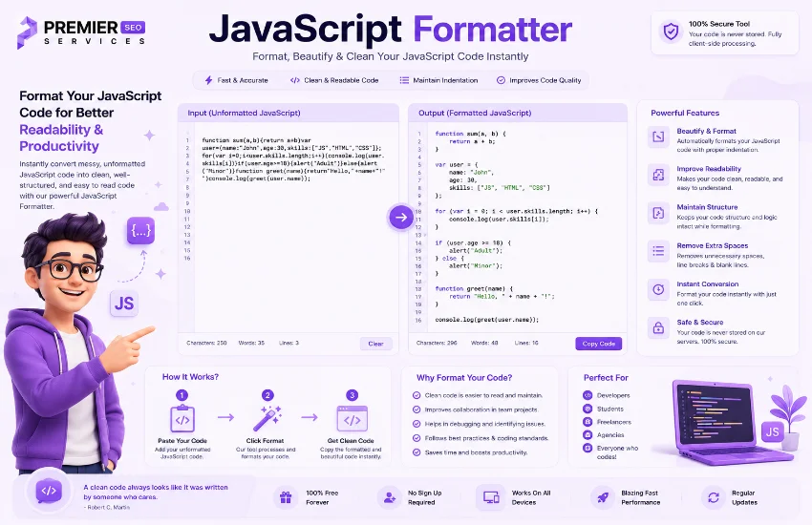Click the Safe & Secure feature title
The height and width of the screenshot is (525, 812).
pyautogui.click(x=699, y=323)
